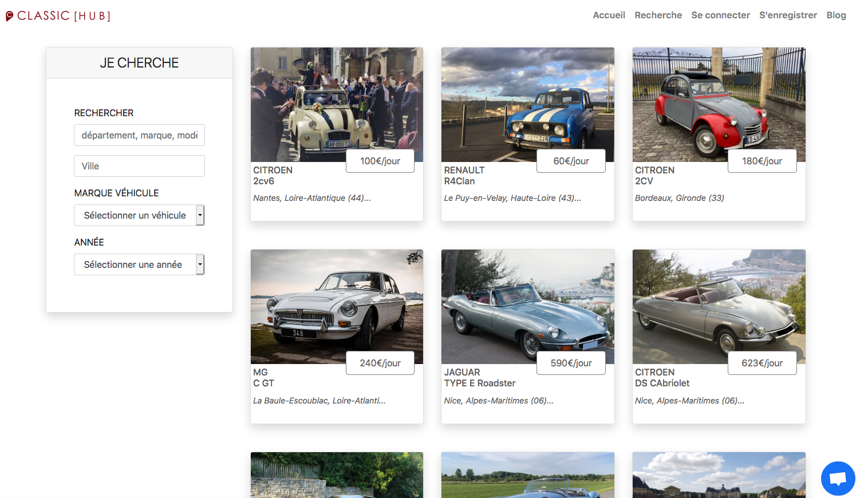Click the 180€/jour price tag
Screen dimensions: 868x498
(762, 161)
